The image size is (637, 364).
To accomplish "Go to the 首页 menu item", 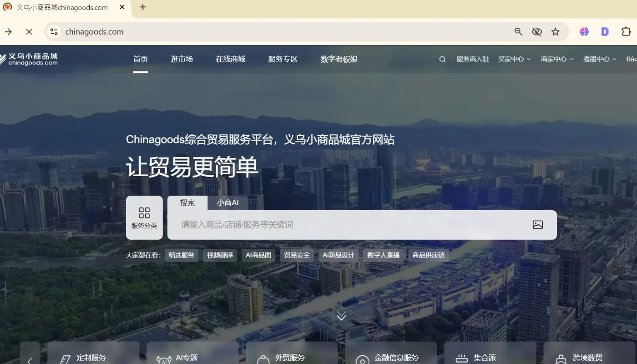I will (x=141, y=59).
